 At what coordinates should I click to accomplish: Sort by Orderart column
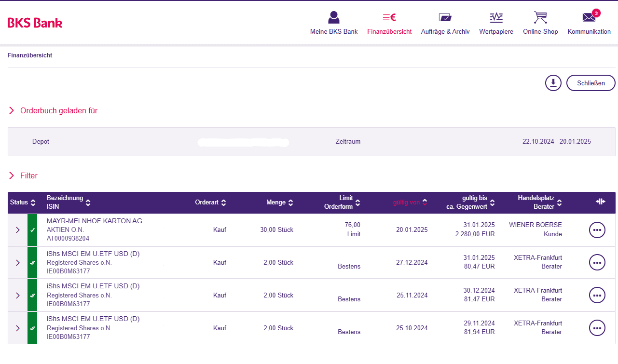(211, 202)
